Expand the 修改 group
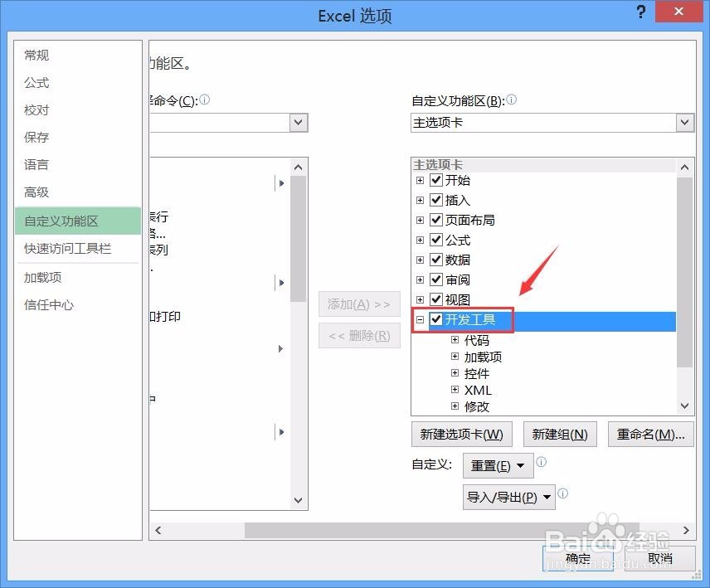This screenshot has height=588, width=710. (x=455, y=406)
